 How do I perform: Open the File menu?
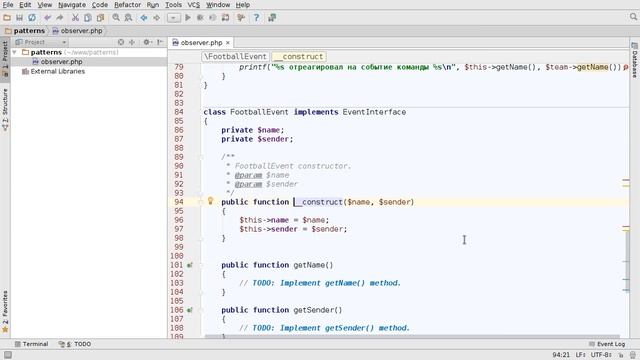(x=8, y=5)
